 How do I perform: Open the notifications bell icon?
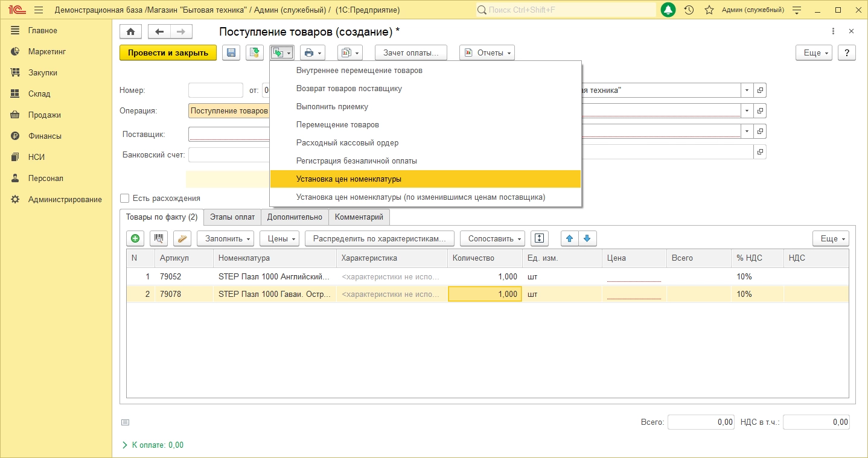668,10
